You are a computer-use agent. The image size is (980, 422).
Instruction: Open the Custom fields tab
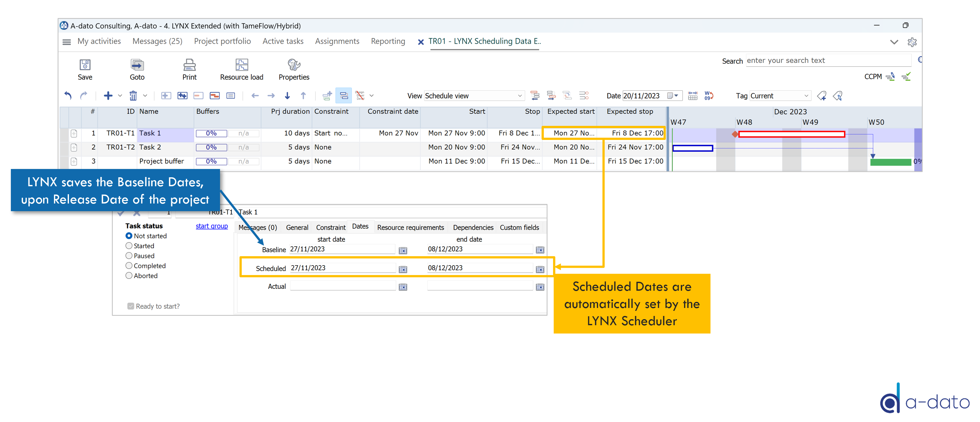coord(519,227)
